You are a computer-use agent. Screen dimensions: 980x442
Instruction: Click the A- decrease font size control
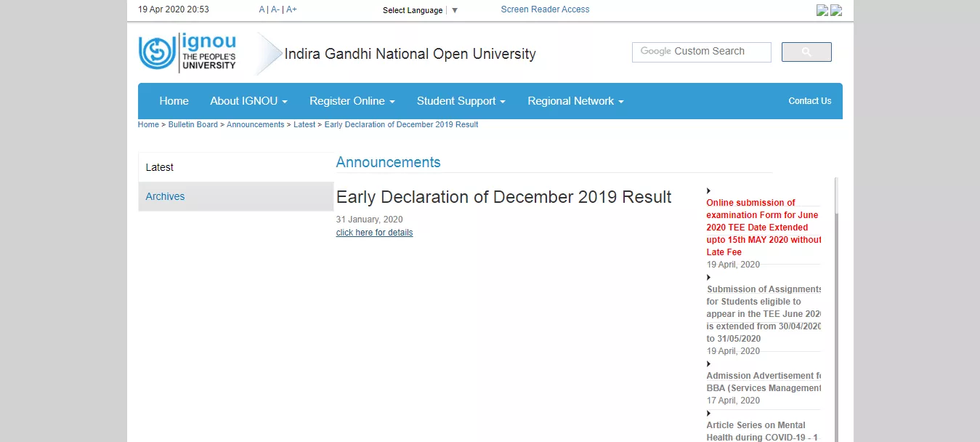275,9
